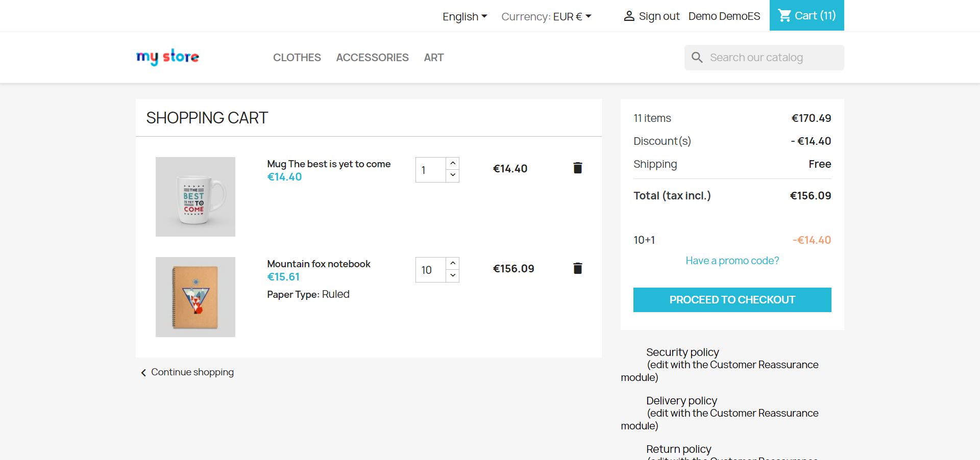Open the Mountain fox notebook thumbnail
The height and width of the screenshot is (460, 980).
pyautogui.click(x=195, y=297)
